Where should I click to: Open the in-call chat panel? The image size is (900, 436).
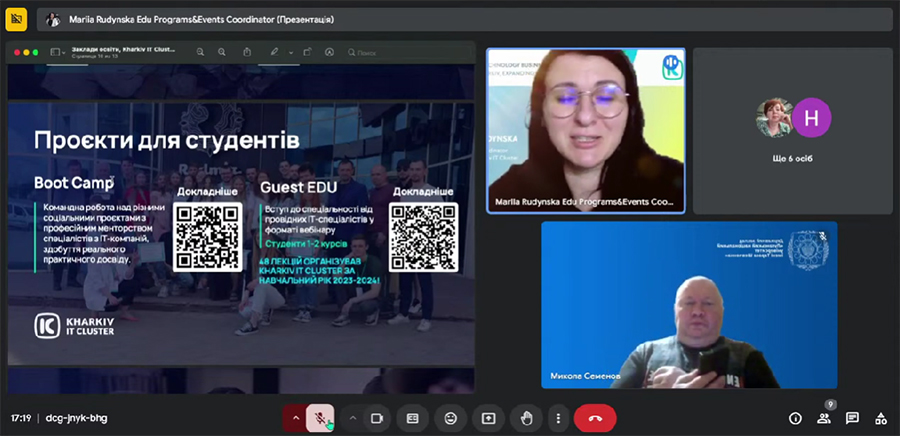(852, 418)
